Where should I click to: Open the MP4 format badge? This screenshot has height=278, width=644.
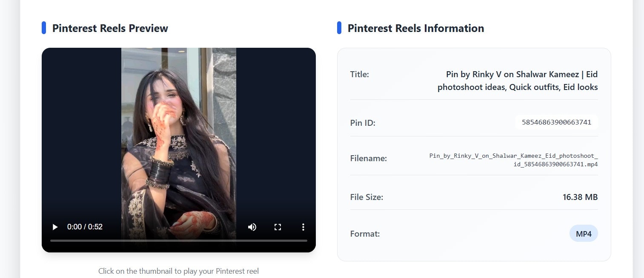(584, 233)
